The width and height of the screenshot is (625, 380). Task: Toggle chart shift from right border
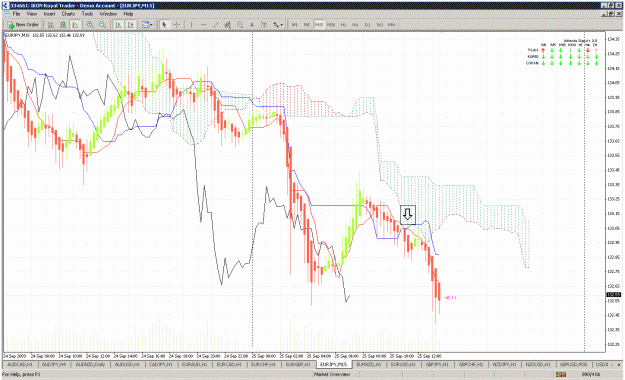[130, 25]
